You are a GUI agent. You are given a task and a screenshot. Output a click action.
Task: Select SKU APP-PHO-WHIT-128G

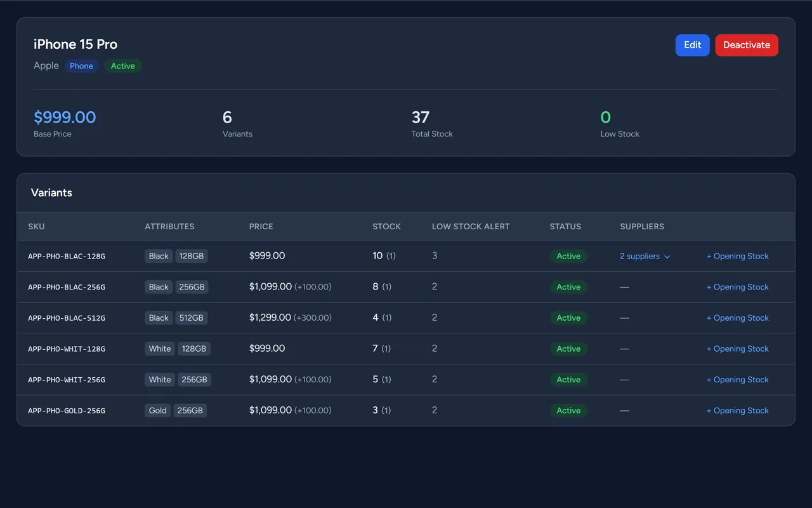tap(67, 349)
